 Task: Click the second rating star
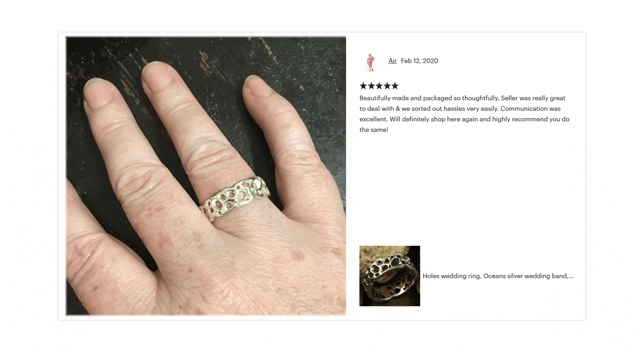click(371, 86)
